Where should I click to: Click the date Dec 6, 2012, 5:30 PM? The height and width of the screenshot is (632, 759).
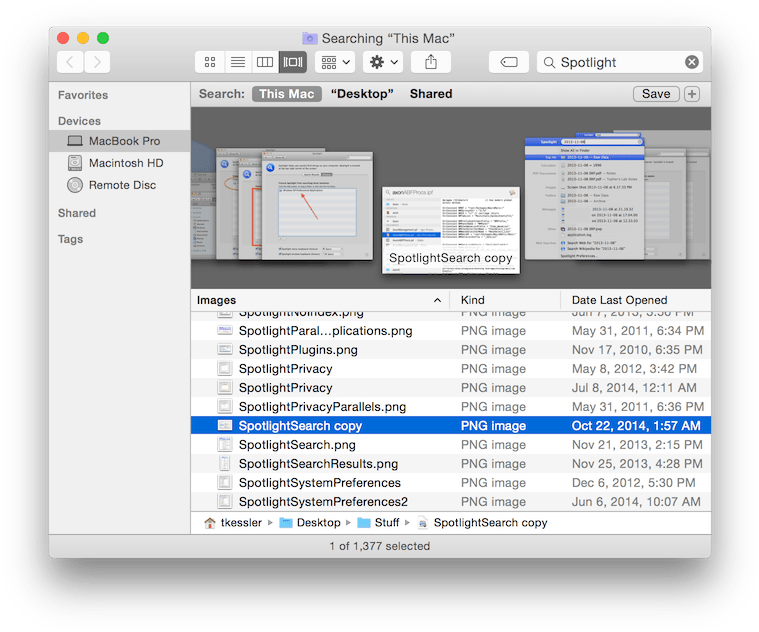click(x=633, y=482)
